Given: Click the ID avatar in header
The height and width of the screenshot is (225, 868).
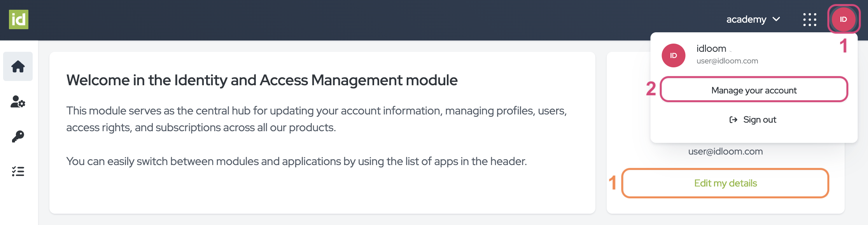Looking at the screenshot, I should [843, 19].
